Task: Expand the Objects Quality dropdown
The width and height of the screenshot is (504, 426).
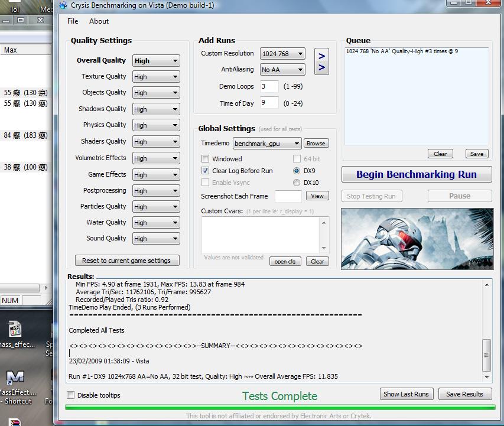Action: pos(156,93)
